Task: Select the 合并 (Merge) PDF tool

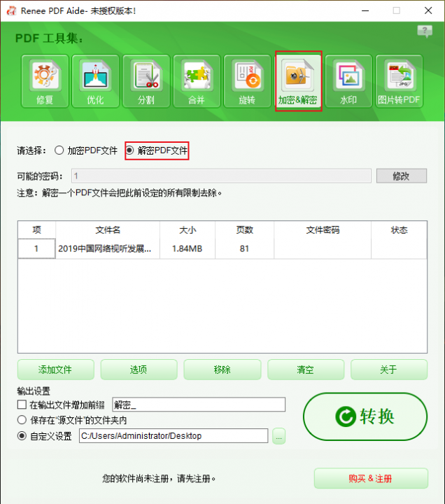Action: [197, 81]
